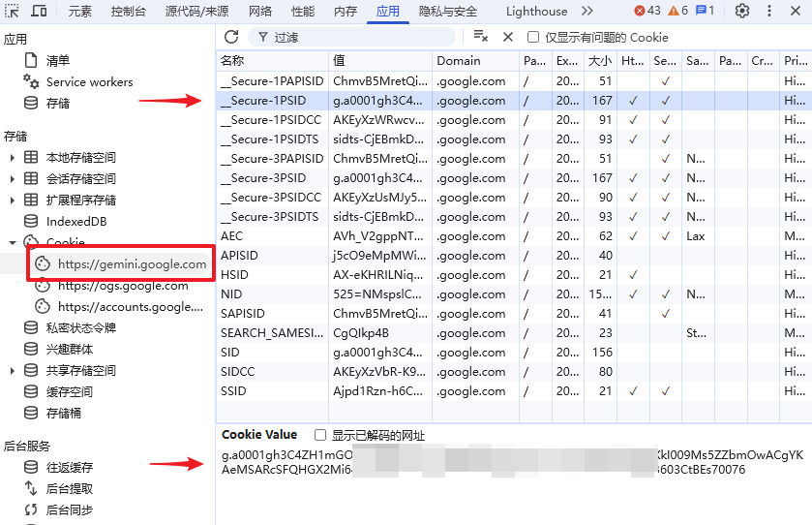Select https://ogs.google.com cookie origin
Viewport: 812px width, 525px height.
tap(123, 285)
